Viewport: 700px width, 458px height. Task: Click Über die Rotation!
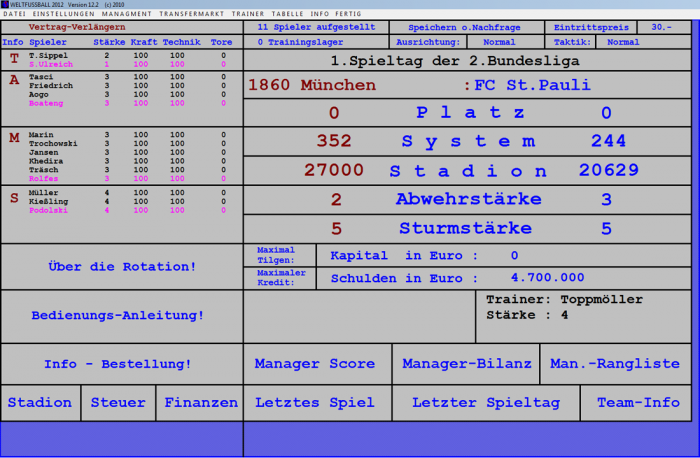[x=121, y=266]
